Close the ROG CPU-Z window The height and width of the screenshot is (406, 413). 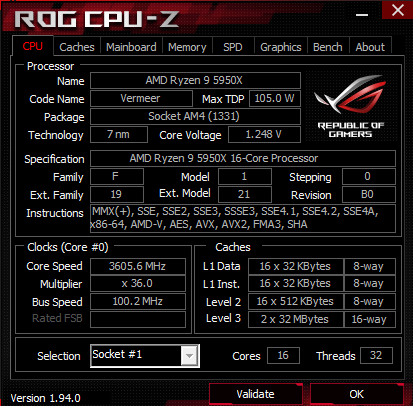pos(397,10)
